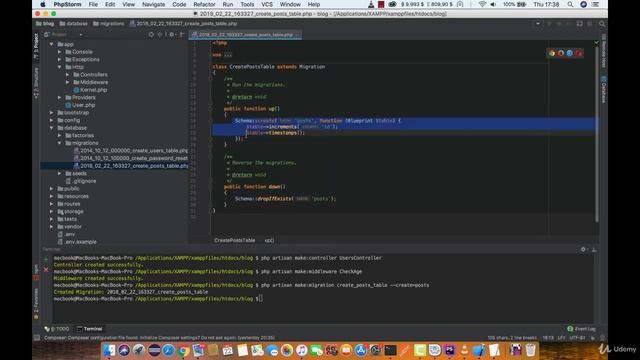Image resolution: width=640 pixels, height=360 pixels.
Task: Hide the terminal panel via download-arrow icon
Action: pyautogui.click(x=594, y=249)
